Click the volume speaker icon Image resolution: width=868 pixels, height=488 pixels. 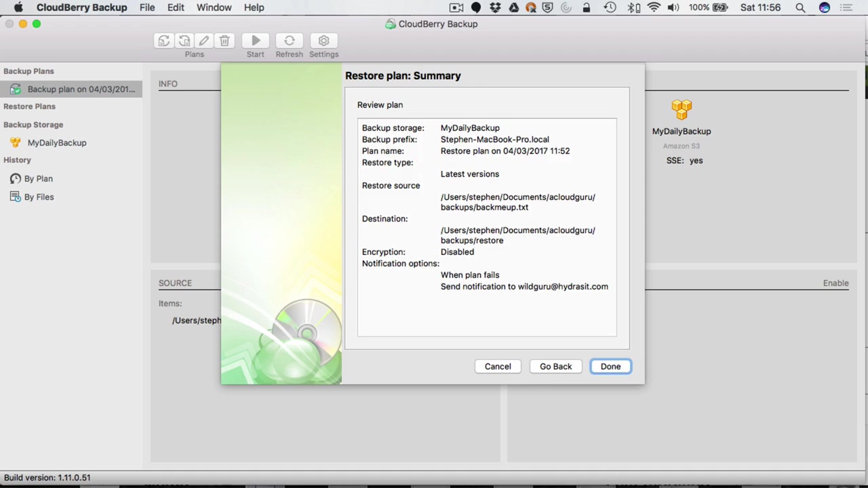673,7
